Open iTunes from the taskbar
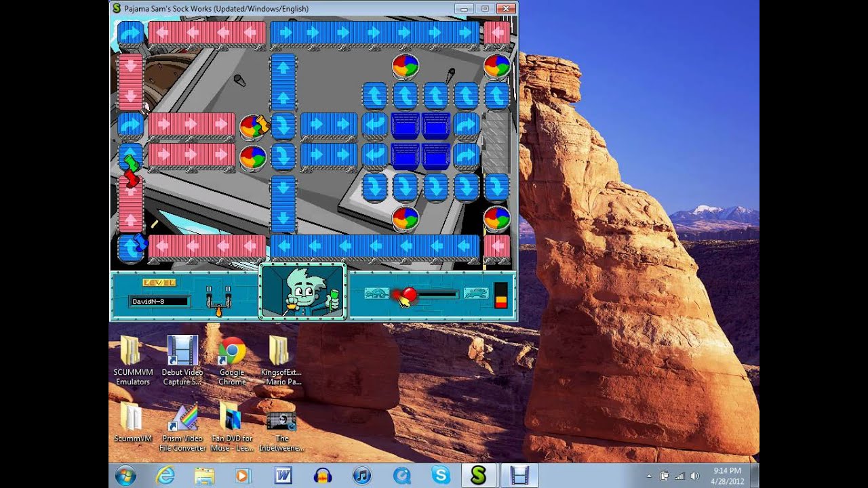Image resolution: width=868 pixels, height=488 pixels. 362,476
